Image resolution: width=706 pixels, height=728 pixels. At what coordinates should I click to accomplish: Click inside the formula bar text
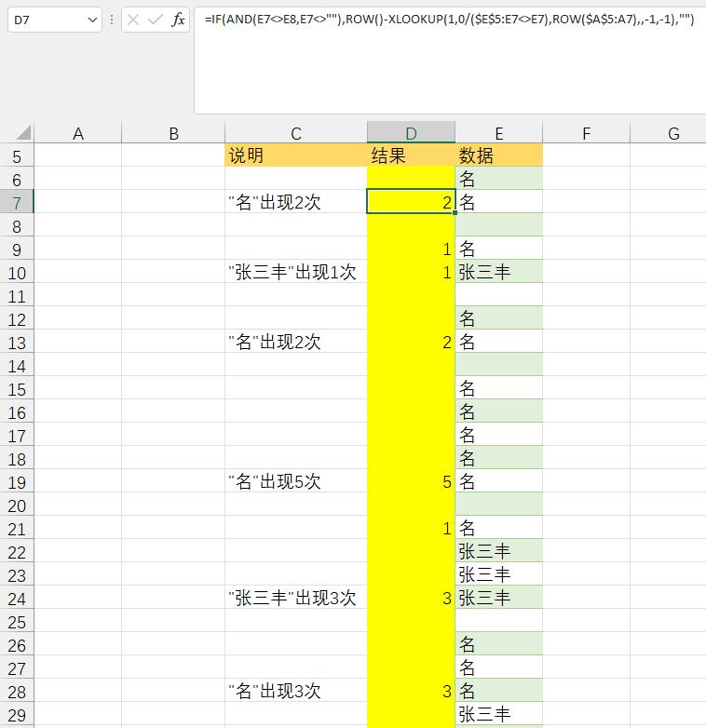tap(449, 20)
